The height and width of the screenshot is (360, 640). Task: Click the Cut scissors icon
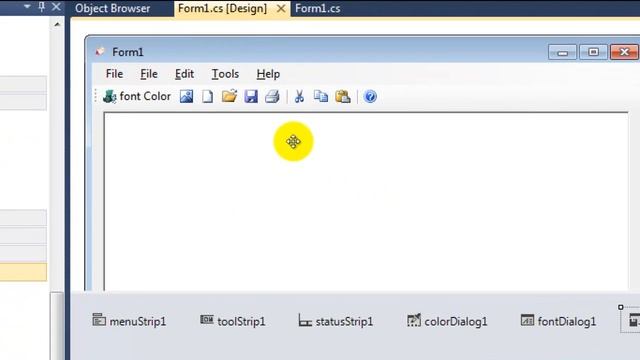(299, 96)
